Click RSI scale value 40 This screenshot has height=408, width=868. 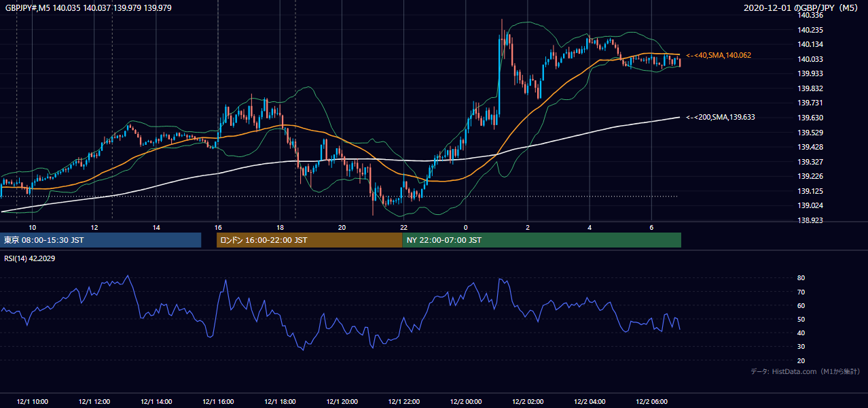801,333
